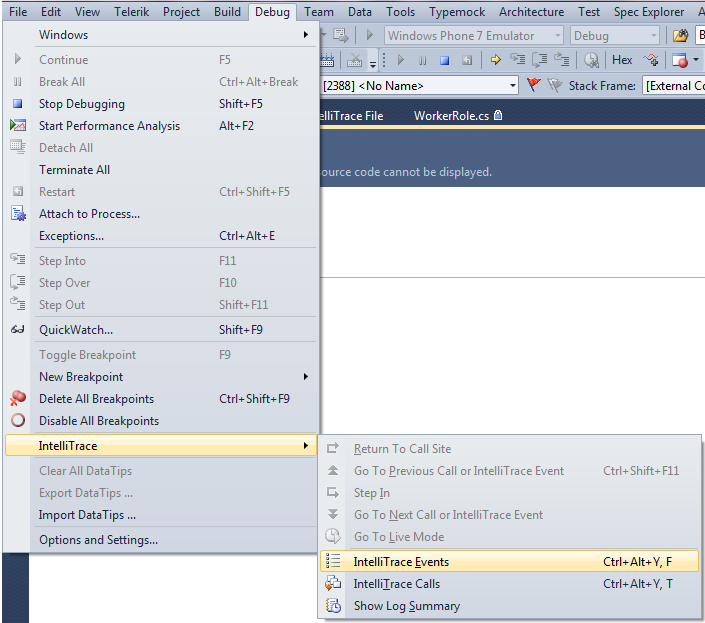Open the View menu
Screen dimensions: 705x623
[x=87, y=12]
